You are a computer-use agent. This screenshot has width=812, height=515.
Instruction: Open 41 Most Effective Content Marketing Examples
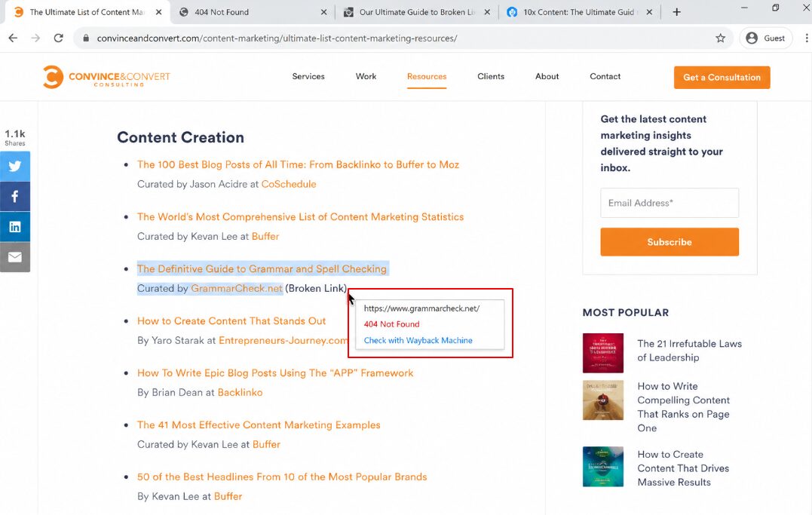[x=259, y=425]
